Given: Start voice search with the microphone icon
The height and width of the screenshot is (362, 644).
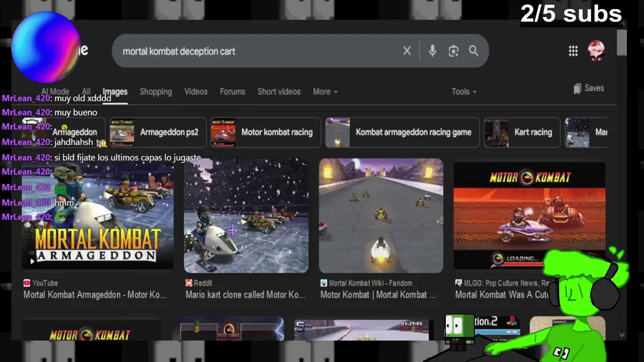Looking at the screenshot, I should pos(432,51).
